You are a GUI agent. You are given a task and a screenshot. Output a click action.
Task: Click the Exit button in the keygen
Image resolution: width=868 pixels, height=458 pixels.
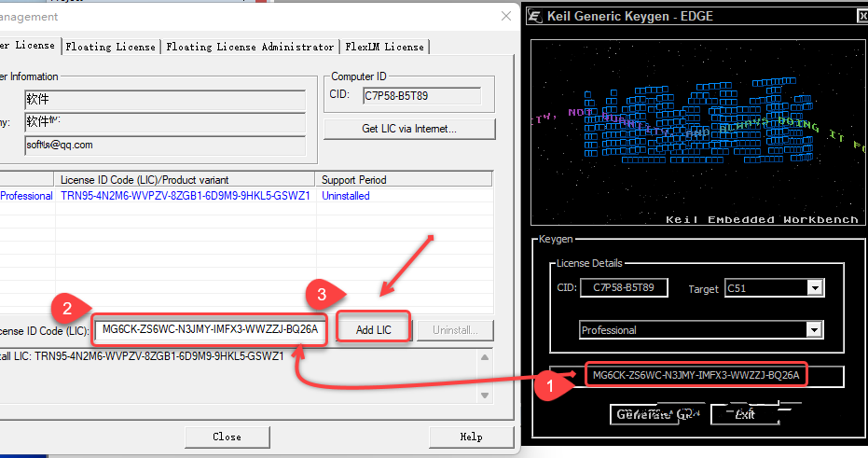[745, 414]
